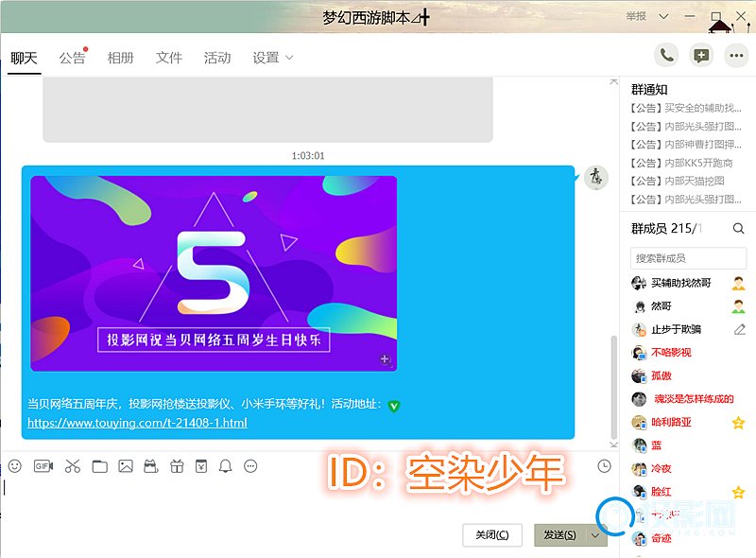
Task: Click the chat area vertical scrollbar
Action: tap(613, 386)
